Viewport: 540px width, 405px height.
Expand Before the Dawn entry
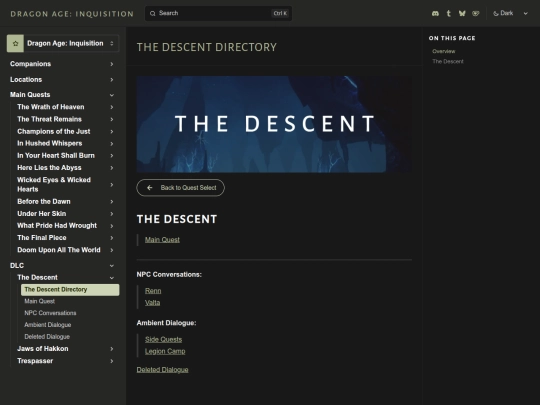pos(65,201)
